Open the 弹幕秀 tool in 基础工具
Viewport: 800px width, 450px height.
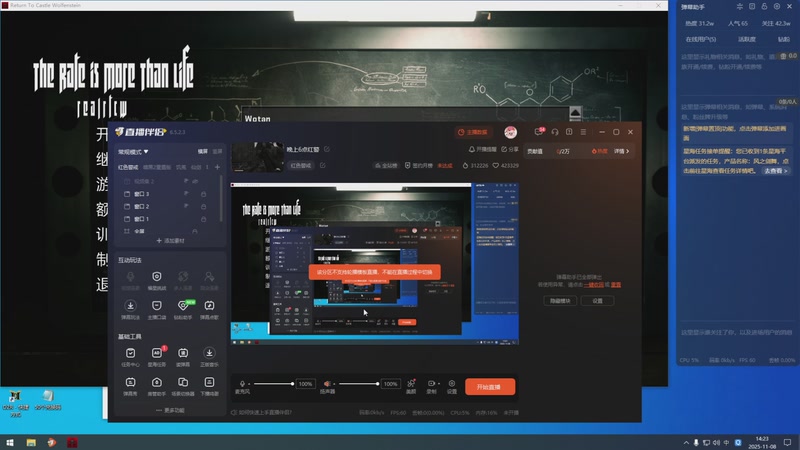131,386
